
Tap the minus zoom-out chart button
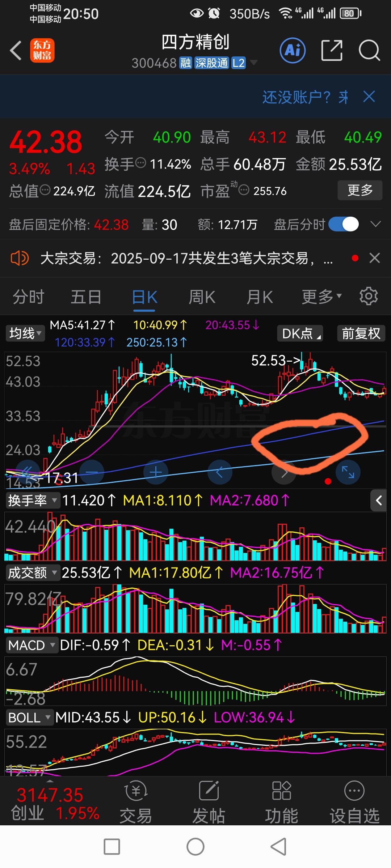pyautogui.click(x=92, y=472)
